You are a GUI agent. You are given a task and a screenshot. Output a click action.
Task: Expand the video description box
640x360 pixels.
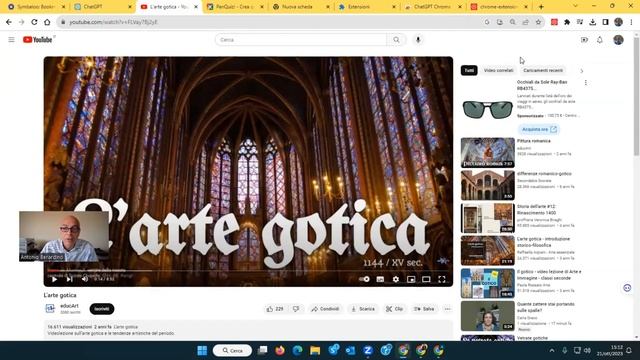coord(248,330)
